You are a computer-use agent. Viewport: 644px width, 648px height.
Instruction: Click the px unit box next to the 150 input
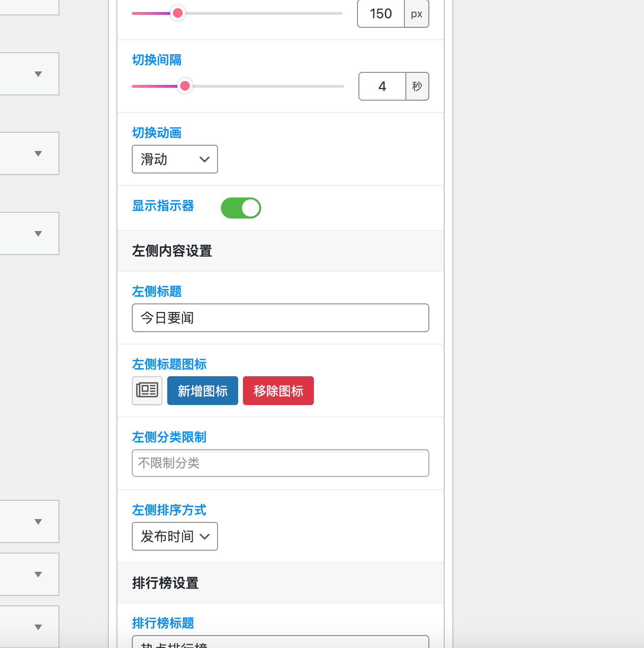(416, 13)
